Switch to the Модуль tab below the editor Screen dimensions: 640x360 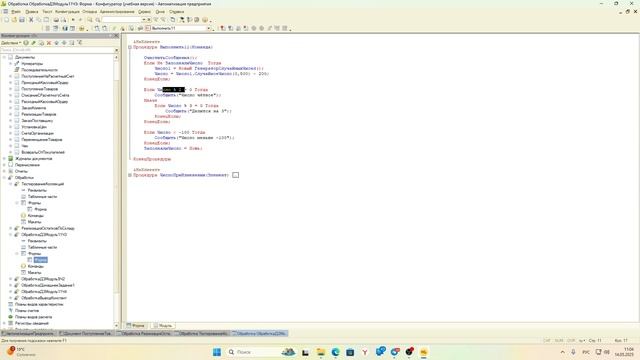pos(162,326)
